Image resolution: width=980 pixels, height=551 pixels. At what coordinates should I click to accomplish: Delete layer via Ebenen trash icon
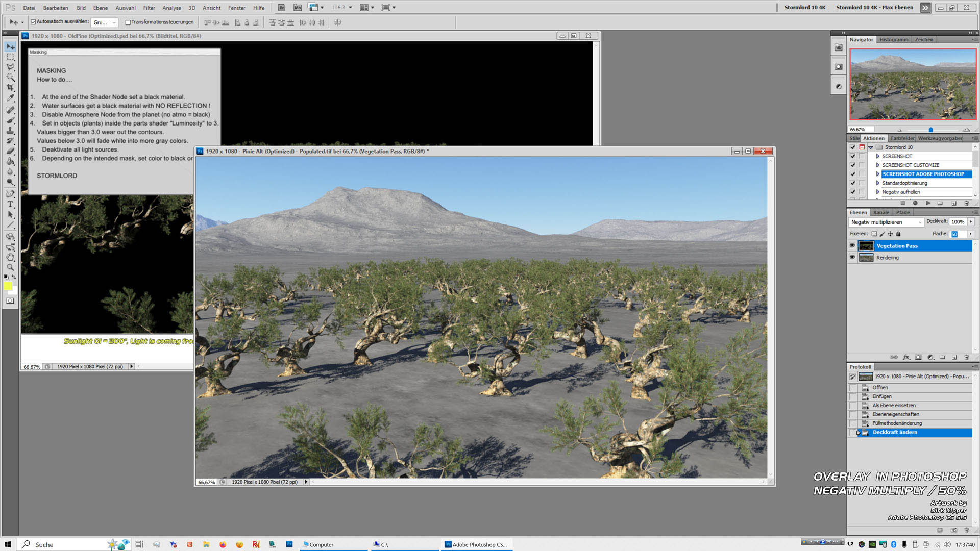pos(966,358)
